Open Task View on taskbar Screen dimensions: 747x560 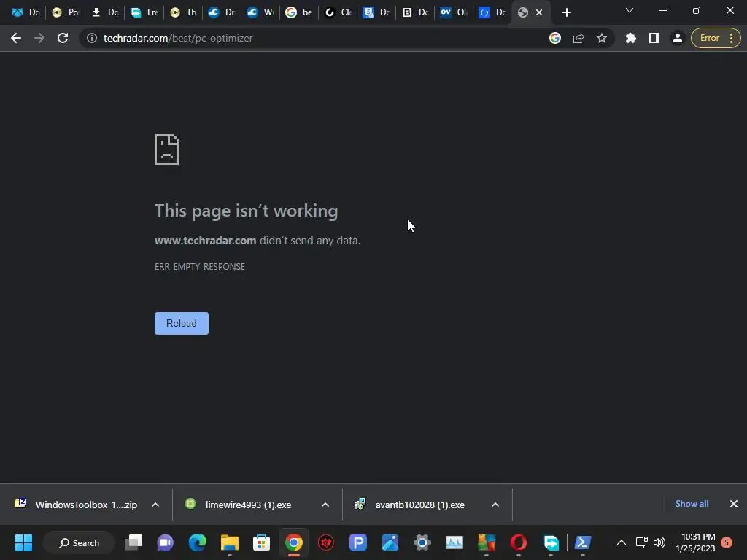[134, 542]
